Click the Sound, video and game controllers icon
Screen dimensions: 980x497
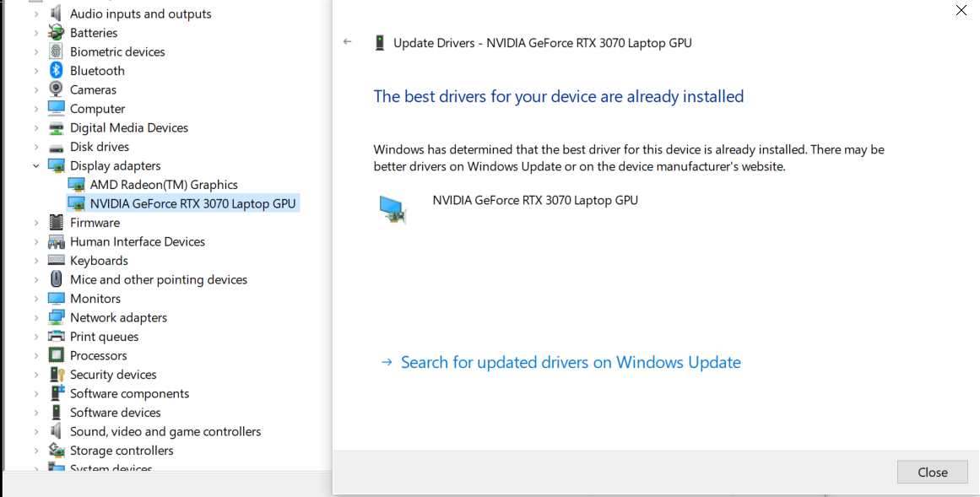(57, 431)
